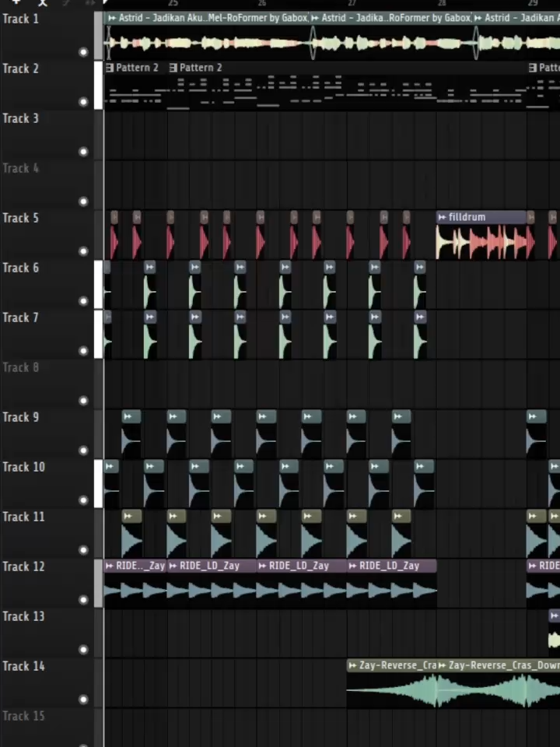560x747 pixels.
Task: Toggle mute dot on Track 5
Action: (x=83, y=251)
